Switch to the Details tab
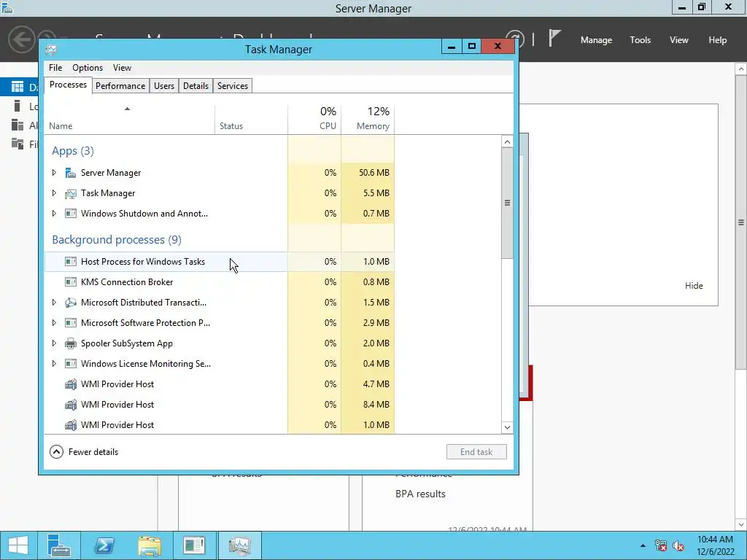Screen dimensions: 747x560 (x=196, y=86)
